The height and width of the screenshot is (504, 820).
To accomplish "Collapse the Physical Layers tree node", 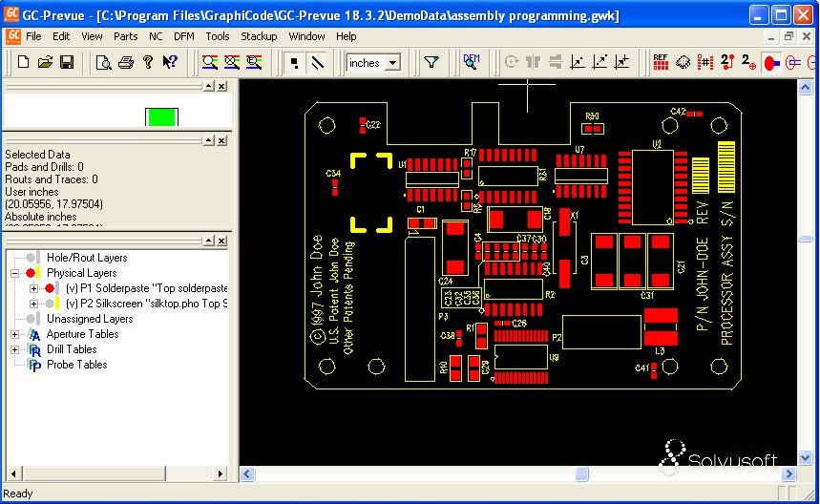I will coord(14,273).
